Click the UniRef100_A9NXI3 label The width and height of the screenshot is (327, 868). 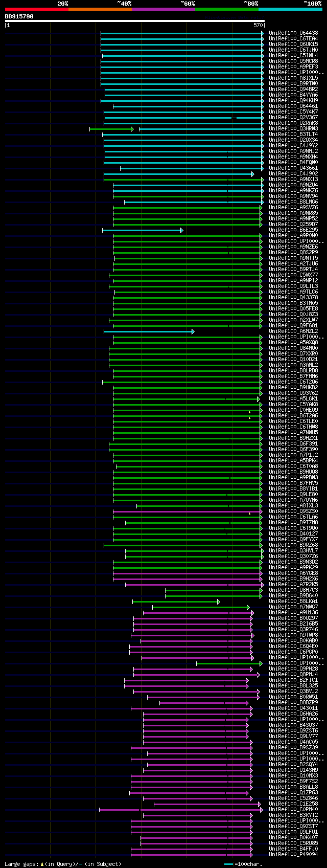(293, 179)
